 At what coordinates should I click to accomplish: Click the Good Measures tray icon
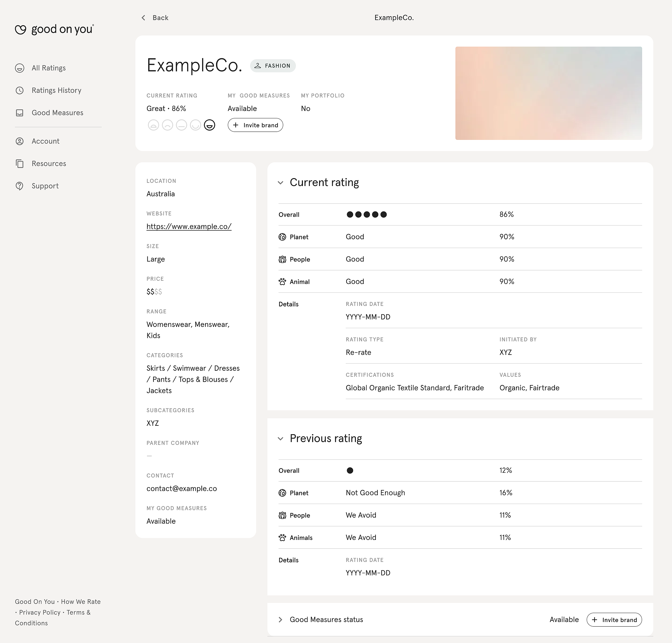19,113
